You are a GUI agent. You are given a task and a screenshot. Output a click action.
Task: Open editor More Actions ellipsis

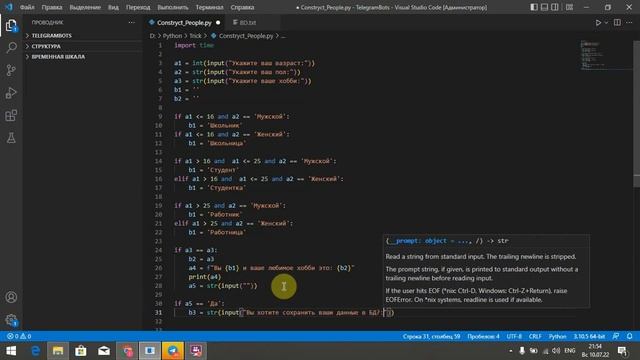629,23
